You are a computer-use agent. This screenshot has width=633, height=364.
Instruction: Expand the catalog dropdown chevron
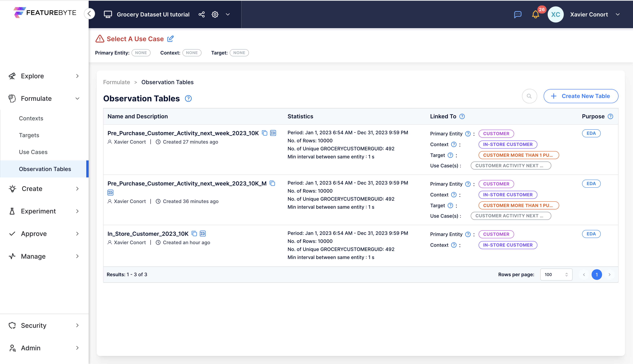[x=228, y=14]
